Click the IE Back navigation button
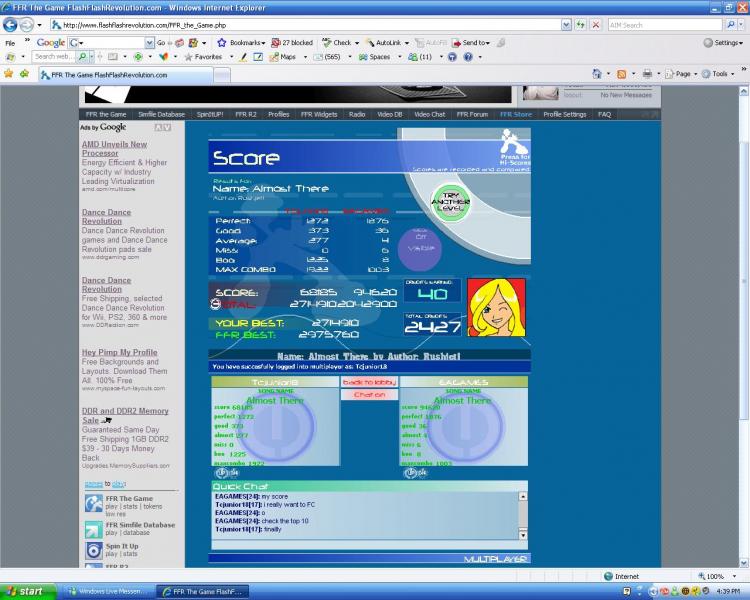 point(13,24)
